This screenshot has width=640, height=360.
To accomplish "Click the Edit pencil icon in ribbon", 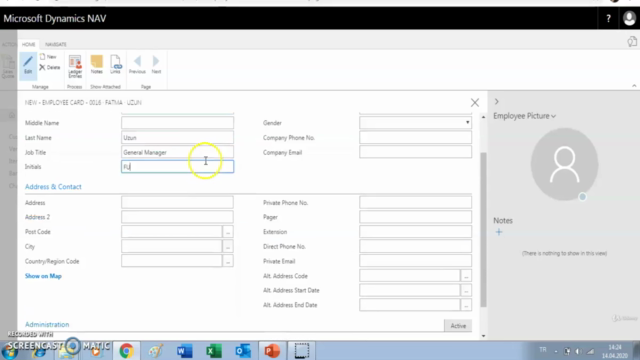I will [28, 65].
